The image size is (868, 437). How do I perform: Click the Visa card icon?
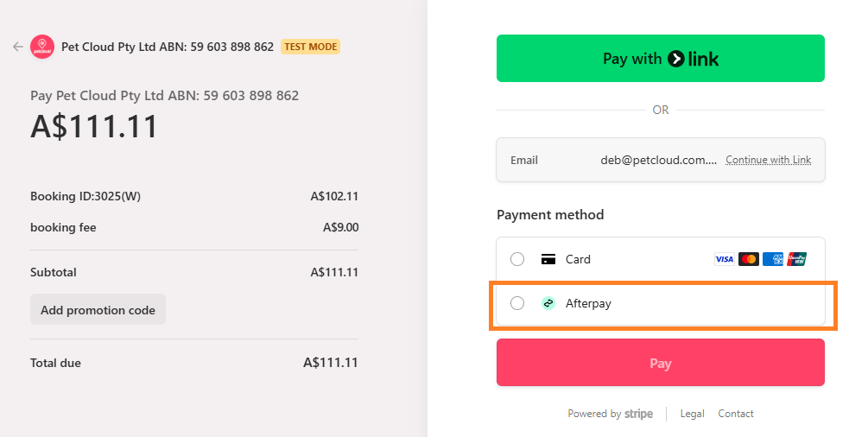pos(724,259)
